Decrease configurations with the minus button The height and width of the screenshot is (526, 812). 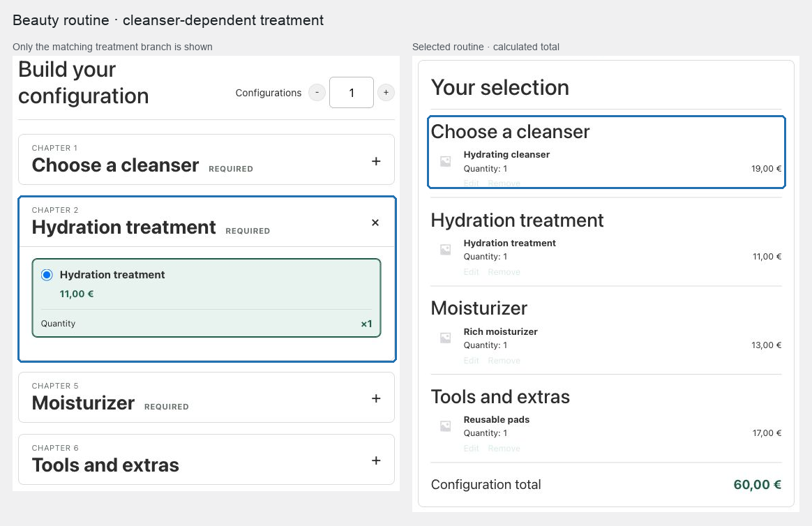317,93
